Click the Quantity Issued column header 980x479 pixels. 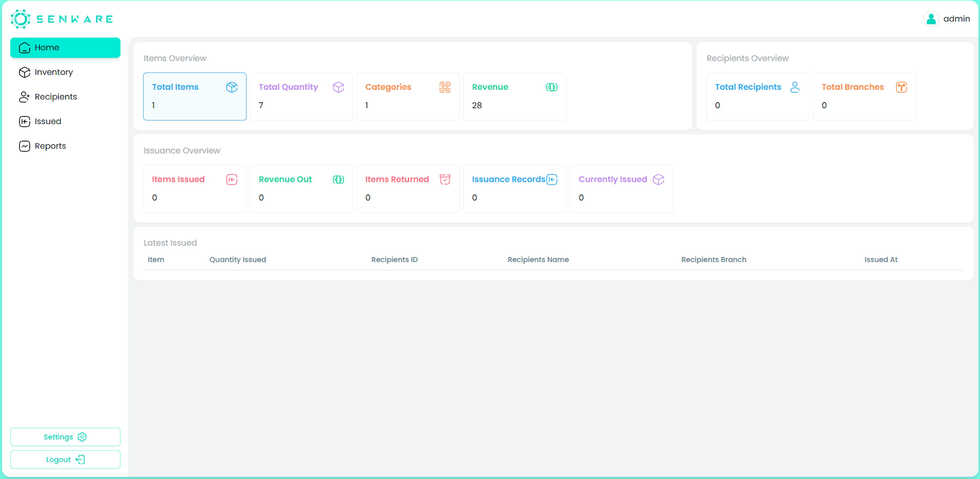pos(237,260)
